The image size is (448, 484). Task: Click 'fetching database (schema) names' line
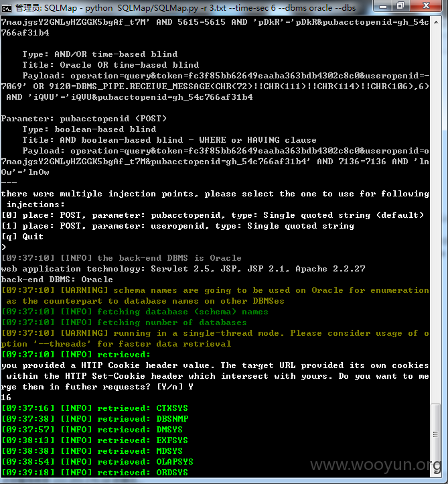coord(135,312)
